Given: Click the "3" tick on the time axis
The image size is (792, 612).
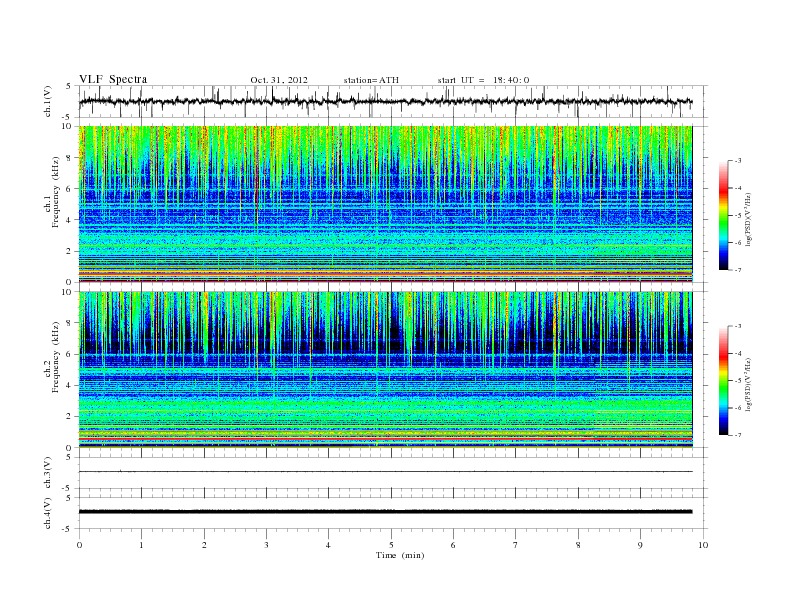Looking at the screenshot, I should (266, 545).
